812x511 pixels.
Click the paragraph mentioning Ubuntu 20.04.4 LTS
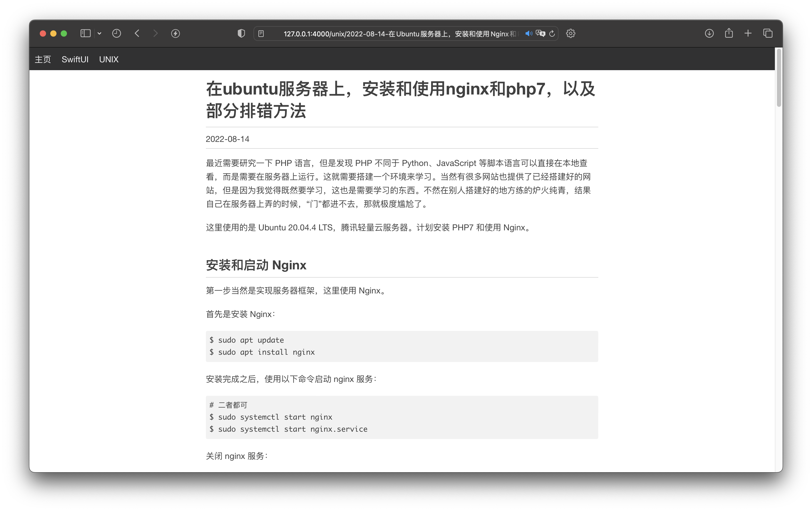point(369,227)
